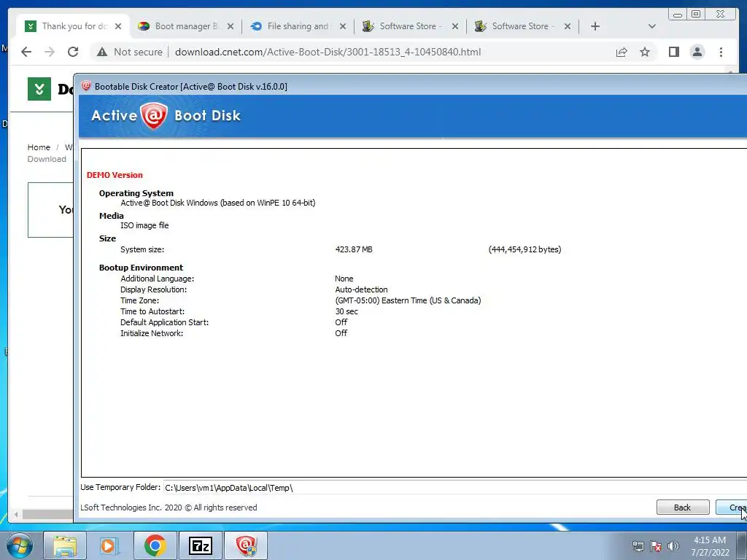The image size is (747, 560).
Task: Click the Initialize Network 'Off' value
Action: click(x=341, y=333)
